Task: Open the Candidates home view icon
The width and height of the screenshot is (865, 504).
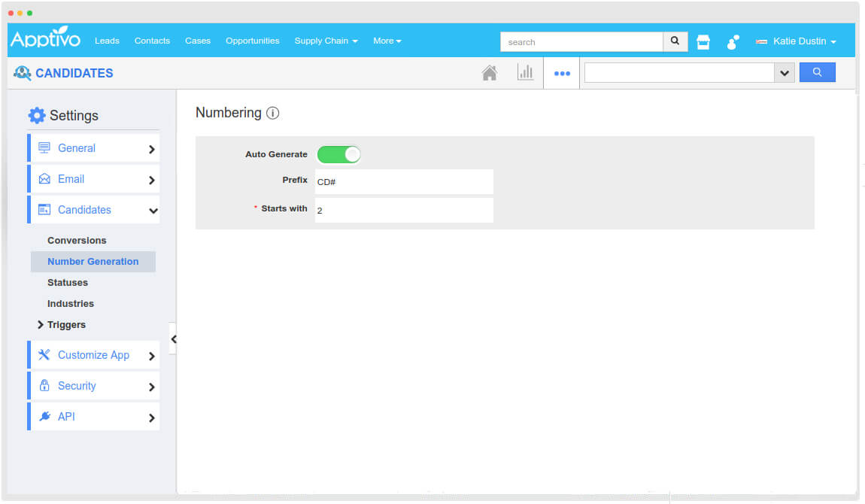Action: point(490,72)
